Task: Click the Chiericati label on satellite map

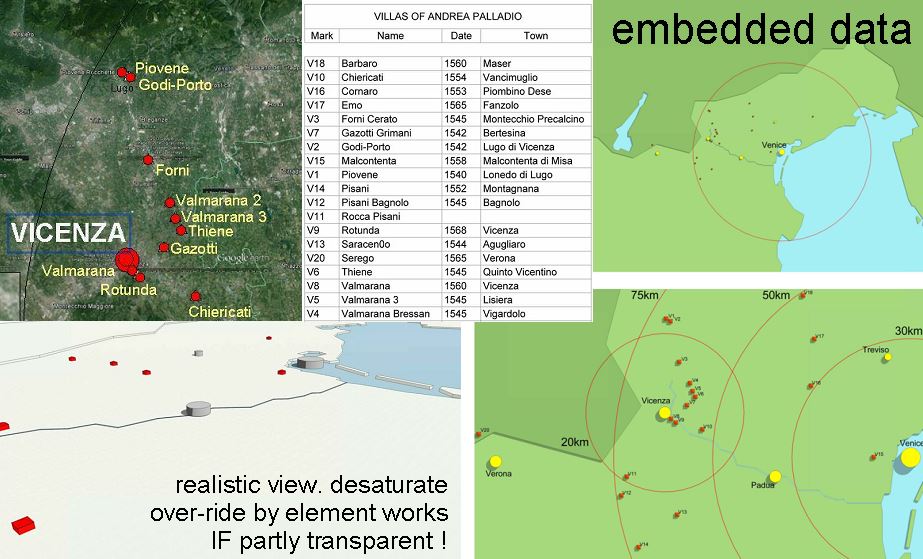Action: coord(220,312)
